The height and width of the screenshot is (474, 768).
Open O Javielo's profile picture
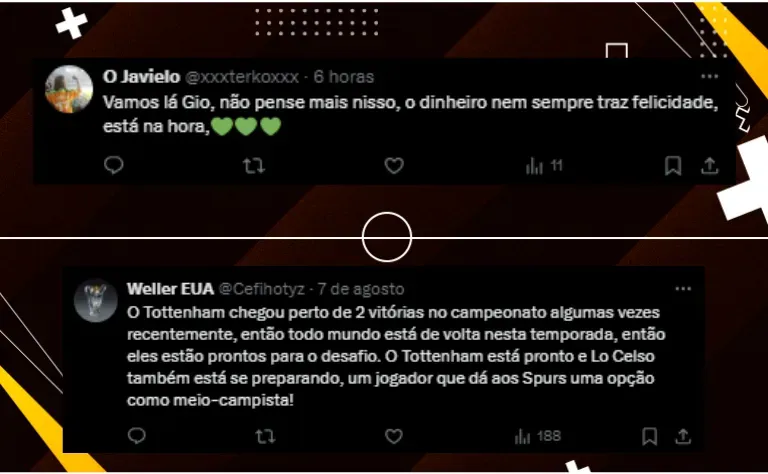pyautogui.click(x=69, y=89)
